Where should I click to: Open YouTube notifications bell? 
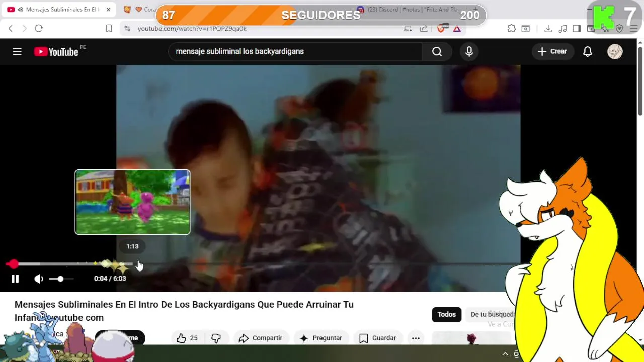[x=588, y=51]
